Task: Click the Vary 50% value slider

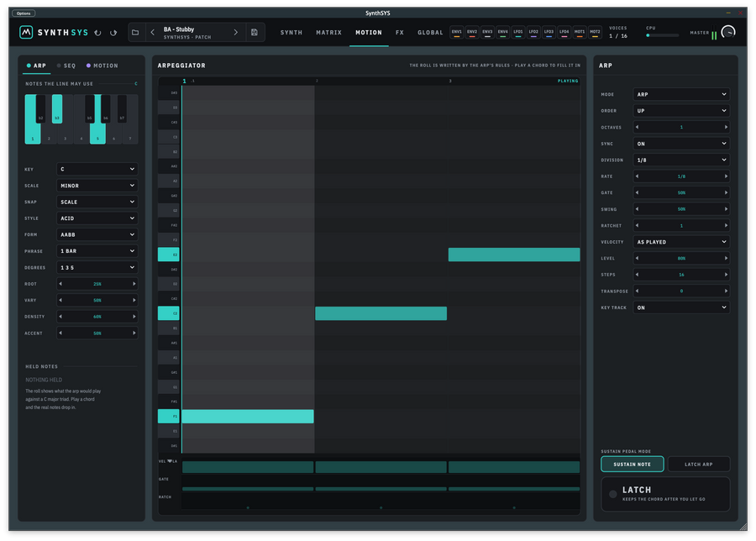Action: pyautogui.click(x=97, y=301)
